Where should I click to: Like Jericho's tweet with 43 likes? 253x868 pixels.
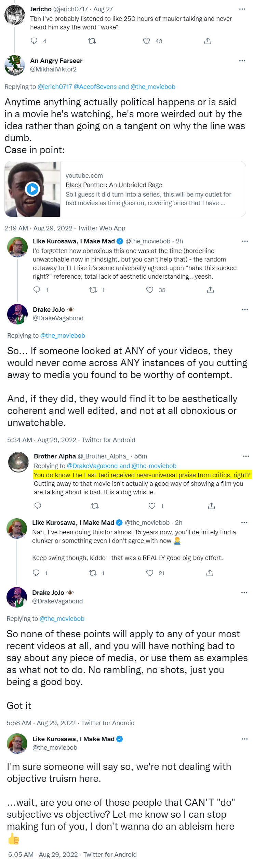tap(147, 41)
